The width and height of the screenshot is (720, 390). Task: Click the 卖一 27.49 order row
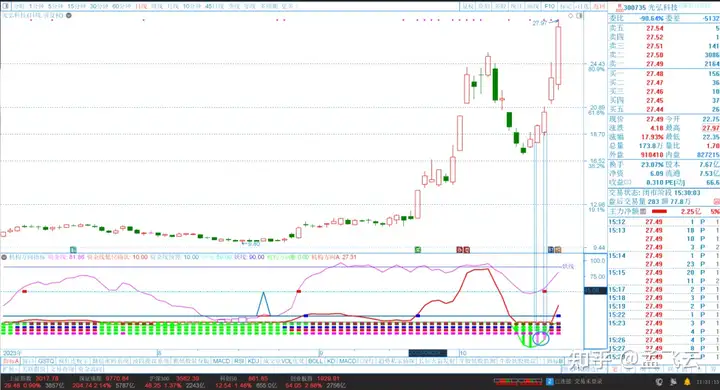pyautogui.click(x=664, y=64)
